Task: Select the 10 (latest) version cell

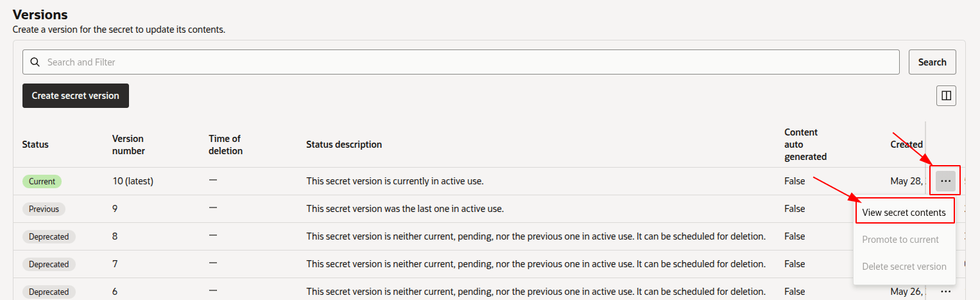Action: tap(133, 181)
